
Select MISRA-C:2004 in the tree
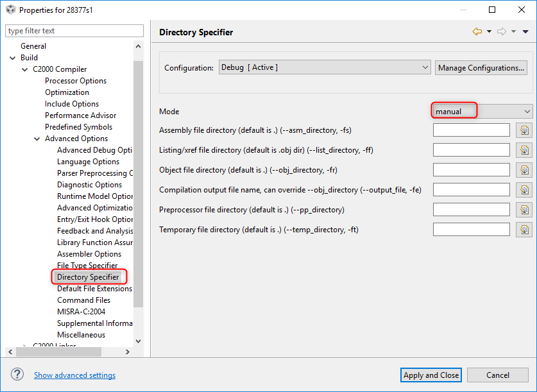tap(81, 312)
